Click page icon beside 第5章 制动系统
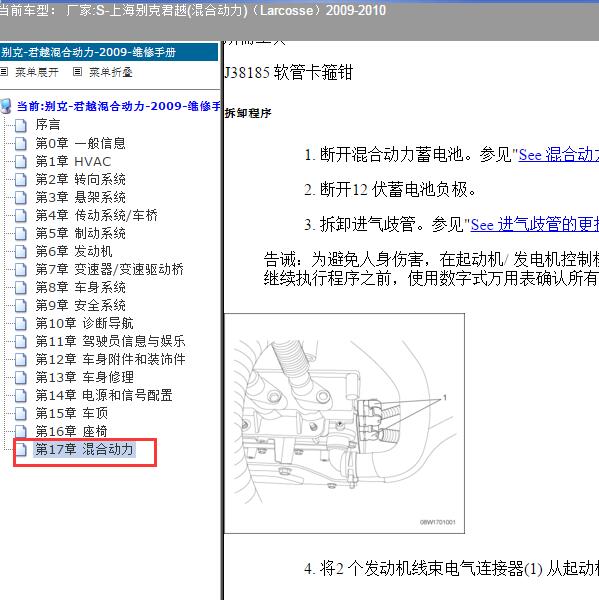Image resolution: width=599 pixels, height=600 pixels. (21, 233)
